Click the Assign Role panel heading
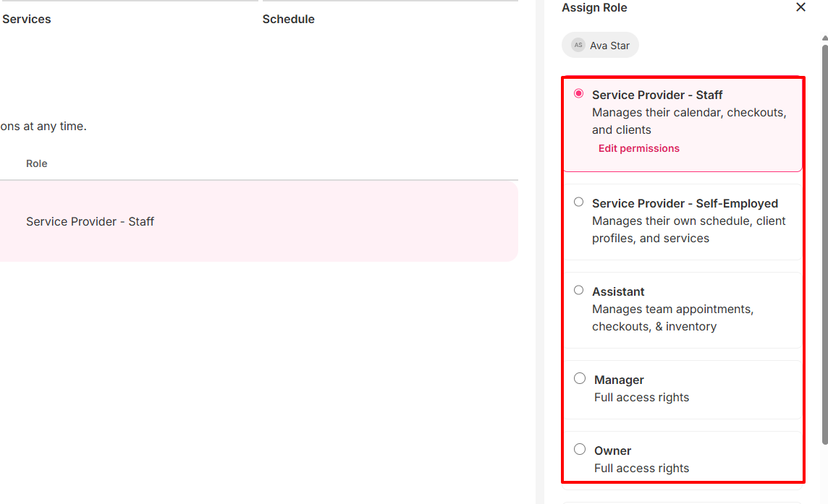Viewport: 828px width, 504px height. click(594, 8)
